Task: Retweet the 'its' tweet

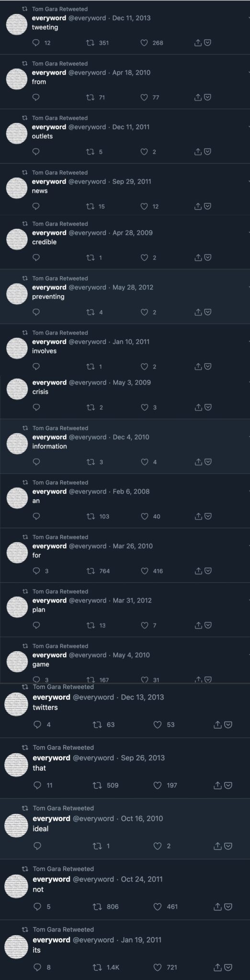Action: pos(97,968)
